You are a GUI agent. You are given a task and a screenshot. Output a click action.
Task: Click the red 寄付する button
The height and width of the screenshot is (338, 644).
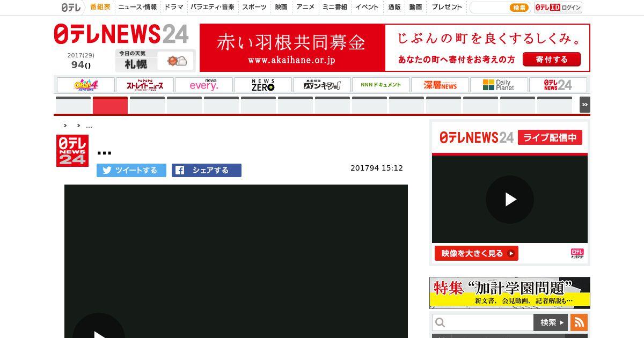551,60
